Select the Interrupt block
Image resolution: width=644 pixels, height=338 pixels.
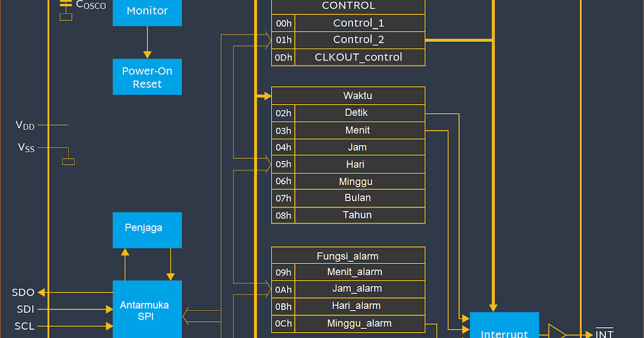(x=504, y=327)
